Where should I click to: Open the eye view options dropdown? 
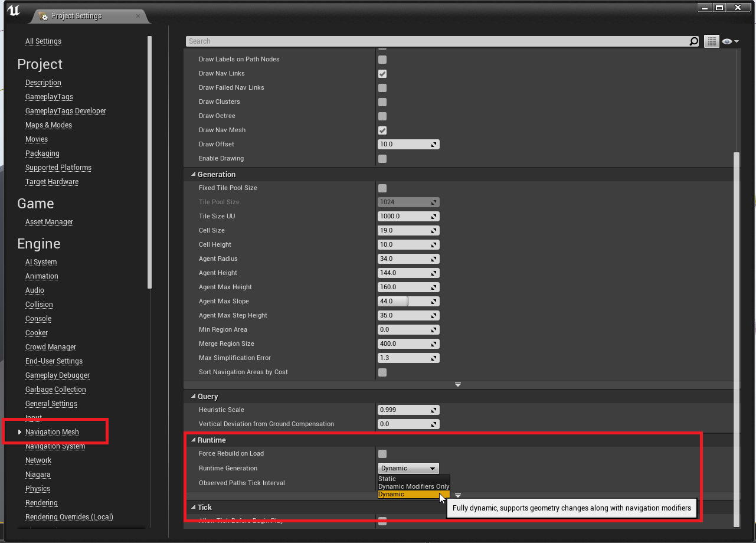[x=730, y=41]
